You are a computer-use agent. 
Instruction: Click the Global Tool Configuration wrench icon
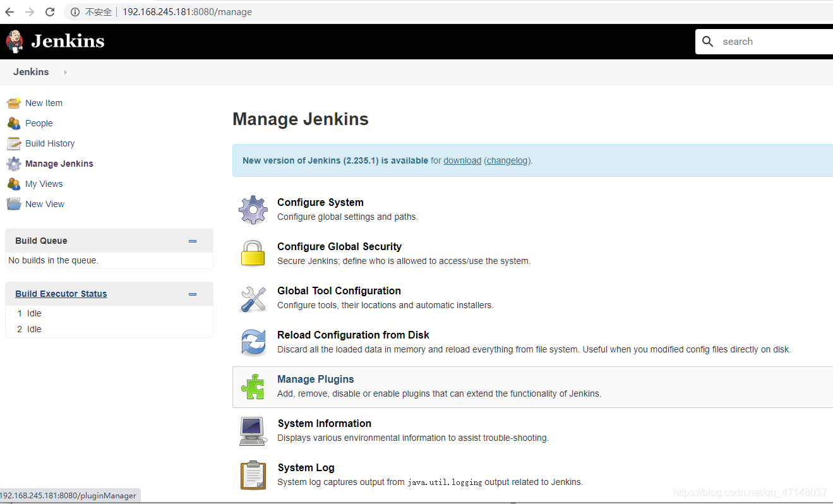click(253, 298)
